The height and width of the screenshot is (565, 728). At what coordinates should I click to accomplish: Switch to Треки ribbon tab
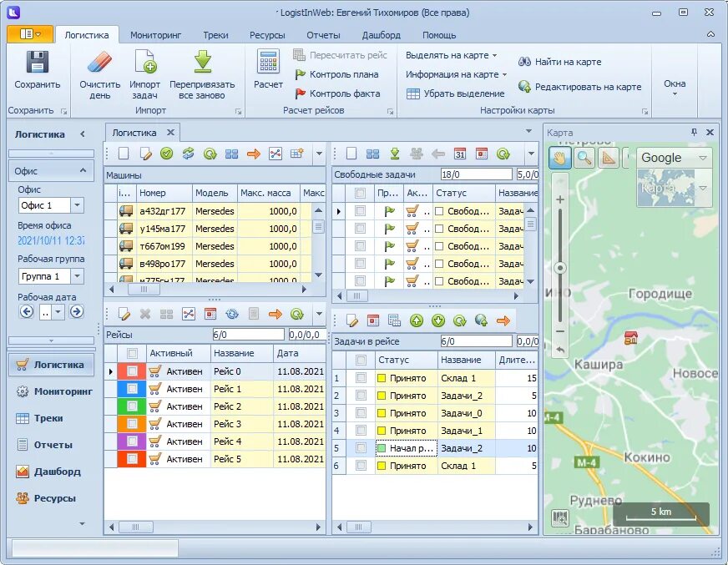pyautogui.click(x=215, y=35)
